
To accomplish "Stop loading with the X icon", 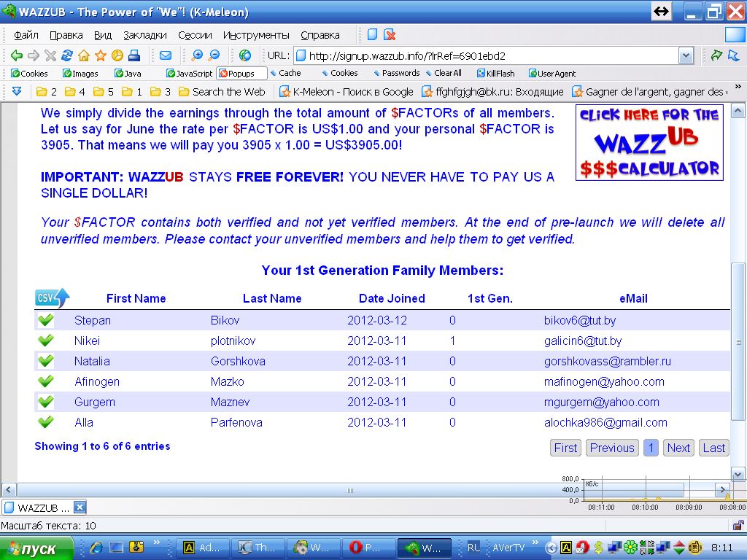I will pyautogui.click(x=50, y=55).
